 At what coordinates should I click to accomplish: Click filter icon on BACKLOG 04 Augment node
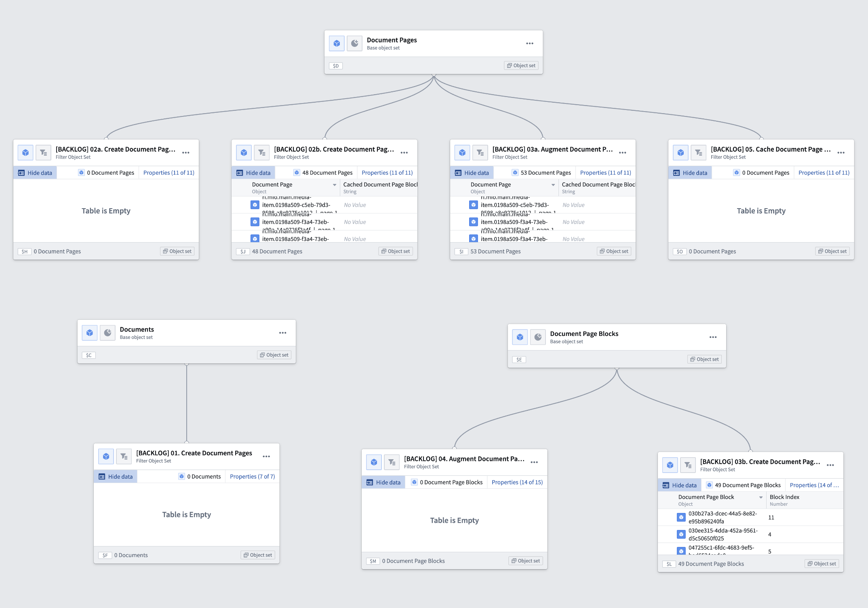[392, 462]
